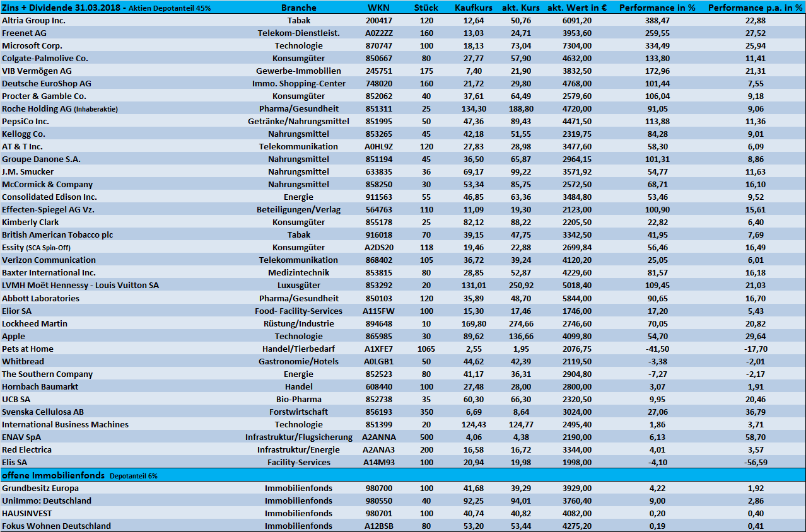Select the Kaufkurs column header
Image resolution: width=806 pixels, height=532 pixels.
point(474,8)
